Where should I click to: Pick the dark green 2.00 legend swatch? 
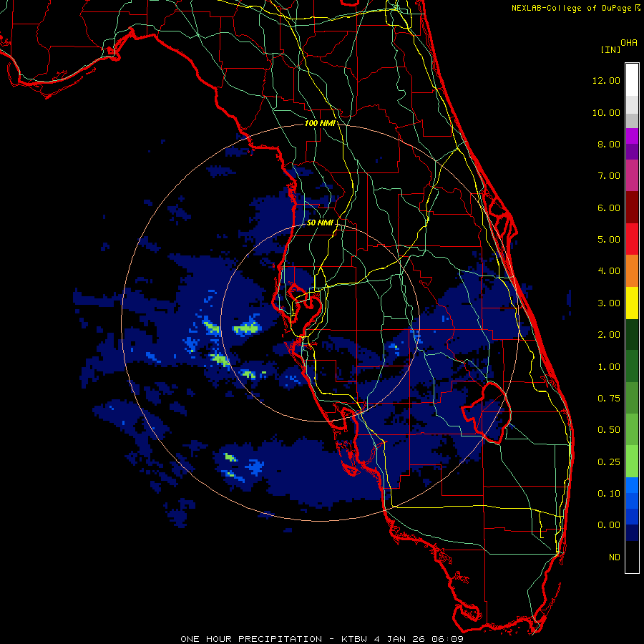[632, 334]
